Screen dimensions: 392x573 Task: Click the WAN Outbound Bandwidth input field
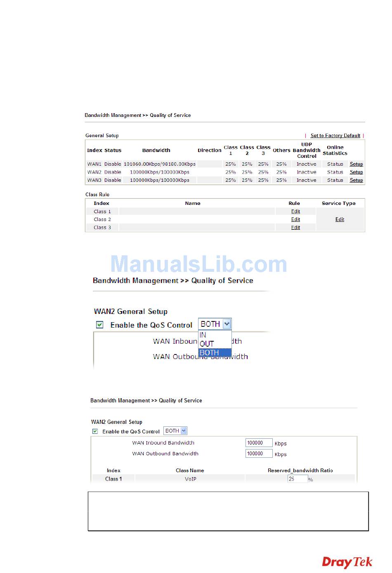tap(259, 454)
